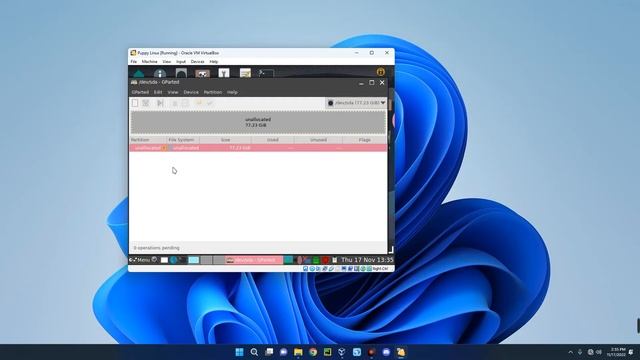The image size is (640, 360).
Task: Click the yellow notepad icon on Puppy desktop
Action: (245, 73)
